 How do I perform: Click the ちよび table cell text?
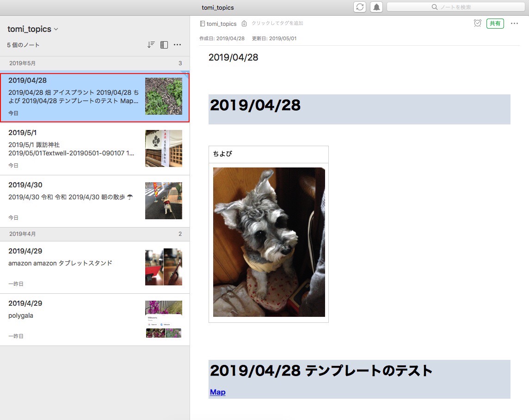click(x=223, y=154)
